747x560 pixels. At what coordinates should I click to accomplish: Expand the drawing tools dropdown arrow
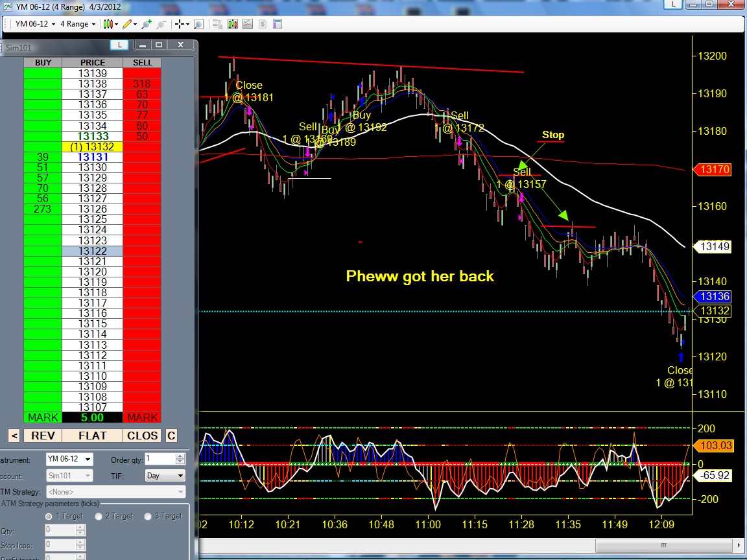pyautogui.click(x=136, y=24)
